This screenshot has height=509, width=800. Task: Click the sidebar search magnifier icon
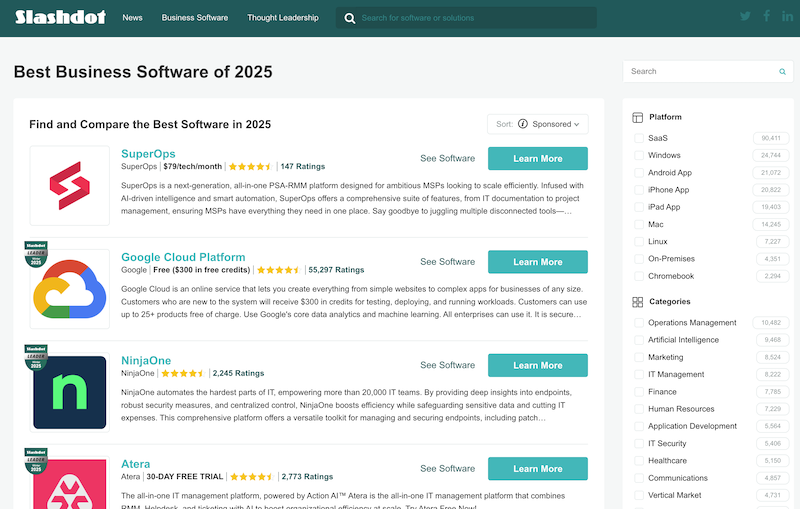coord(782,72)
